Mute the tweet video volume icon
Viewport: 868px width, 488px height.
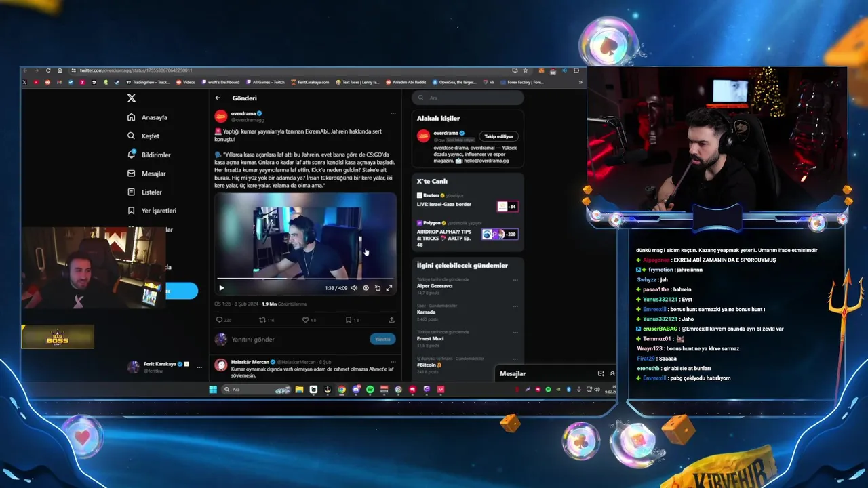[354, 288]
